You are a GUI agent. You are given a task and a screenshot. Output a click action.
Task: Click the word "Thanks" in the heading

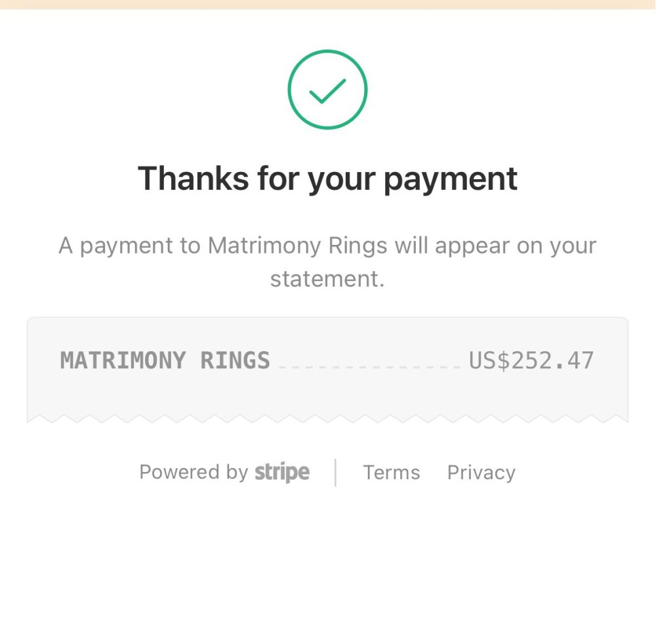pyautogui.click(x=192, y=178)
